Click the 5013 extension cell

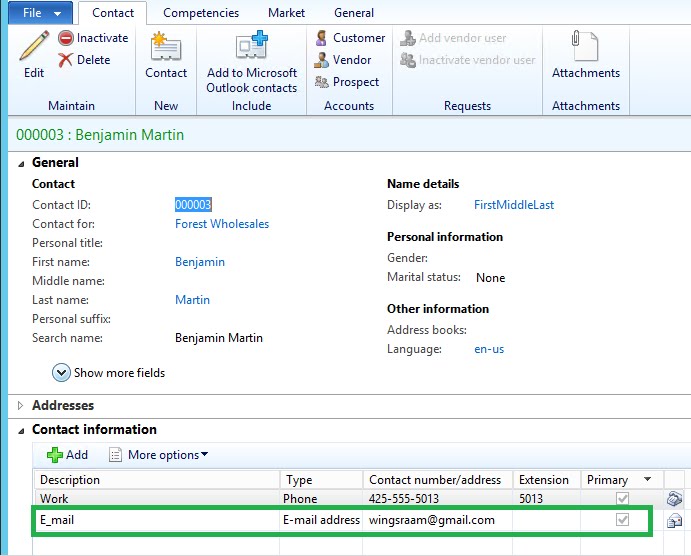(x=546, y=499)
